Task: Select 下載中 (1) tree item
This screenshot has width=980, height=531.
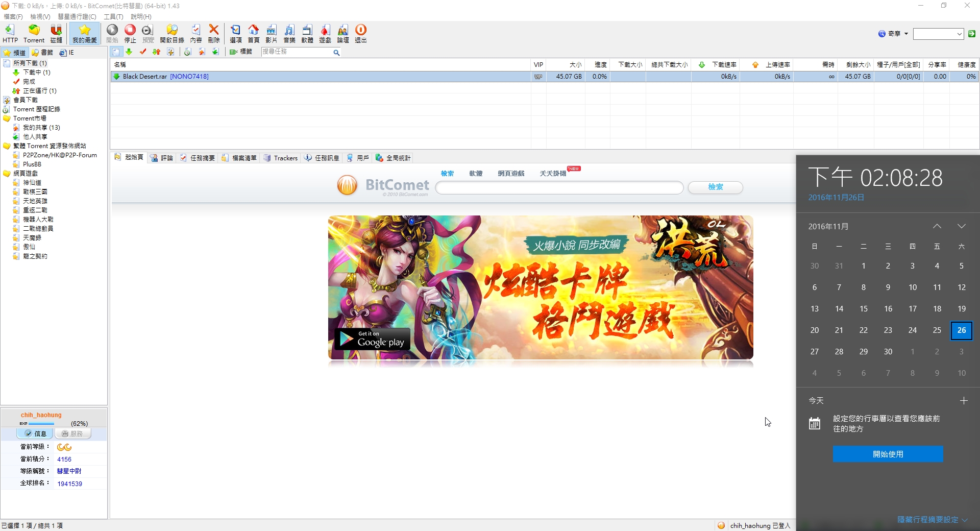Action: click(x=36, y=73)
